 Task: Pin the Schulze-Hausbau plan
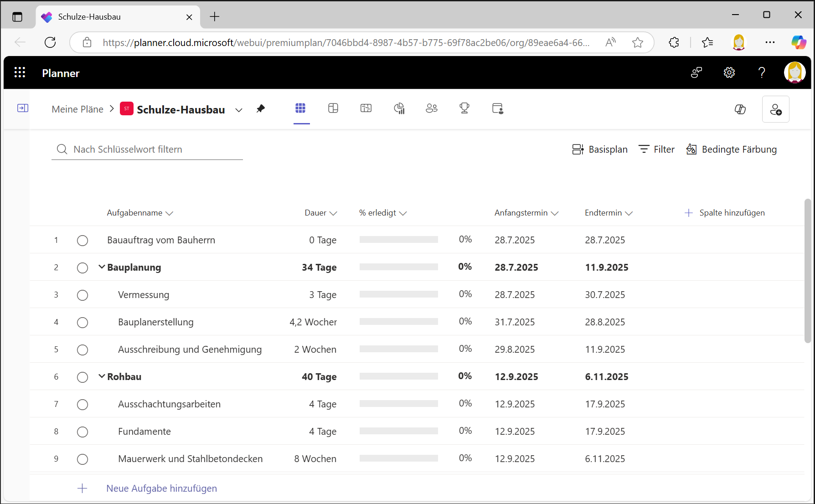(x=261, y=109)
